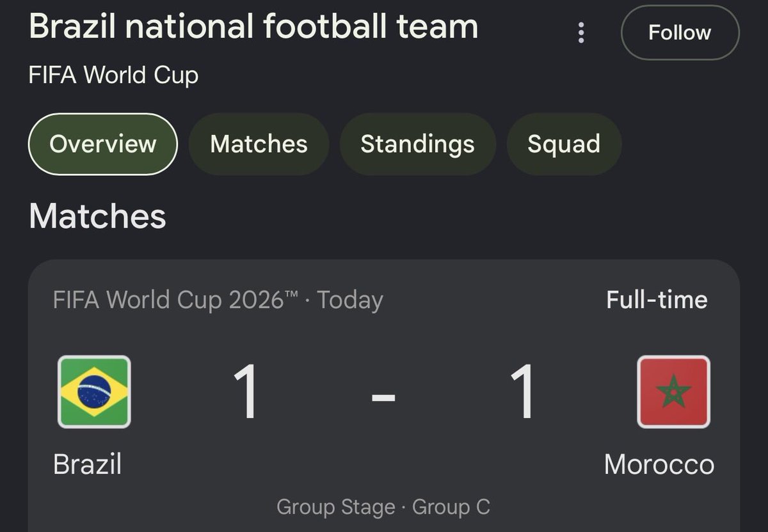This screenshot has height=532, width=768.
Task: Click the Morocco team name
Action: tap(659, 464)
